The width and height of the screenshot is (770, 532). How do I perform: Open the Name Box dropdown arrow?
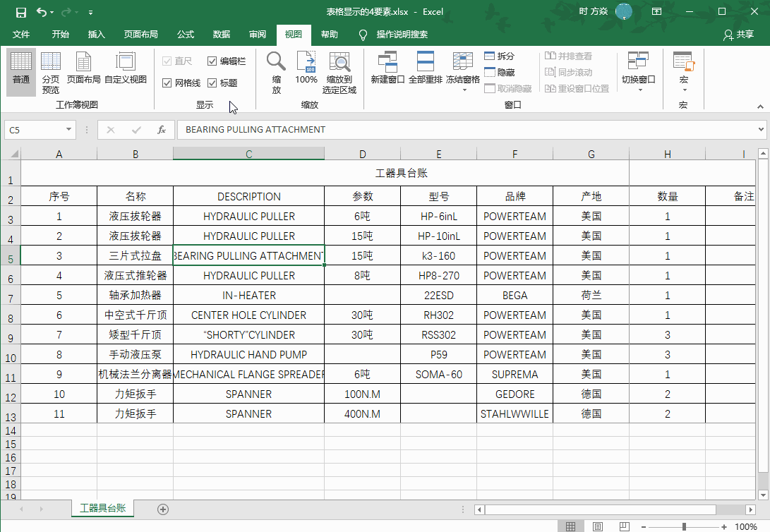click(68, 130)
